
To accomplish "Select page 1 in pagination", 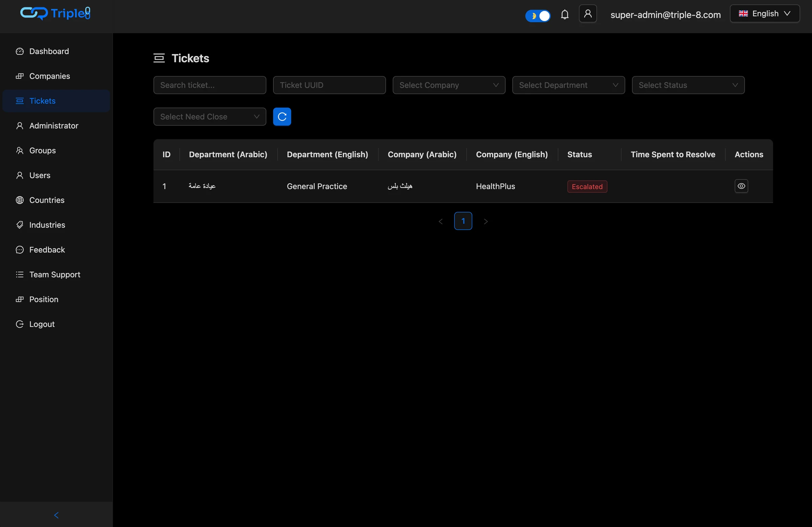I will 463,221.
